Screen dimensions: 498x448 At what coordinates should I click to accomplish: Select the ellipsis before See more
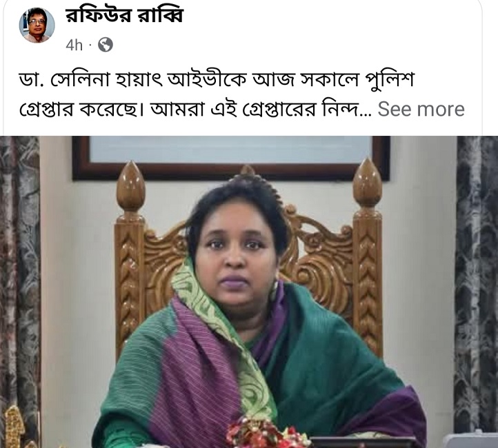click(367, 113)
